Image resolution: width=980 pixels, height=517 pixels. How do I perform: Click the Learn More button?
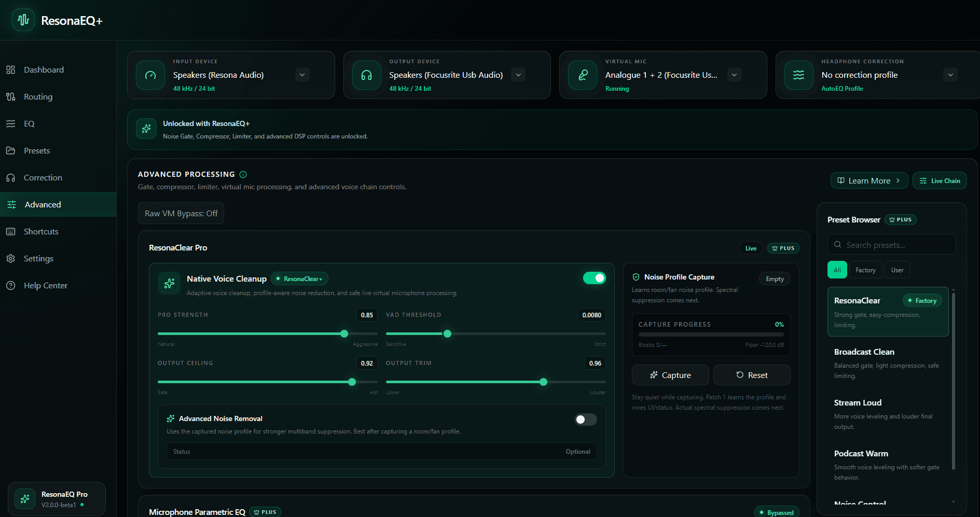pyautogui.click(x=869, y=180)
